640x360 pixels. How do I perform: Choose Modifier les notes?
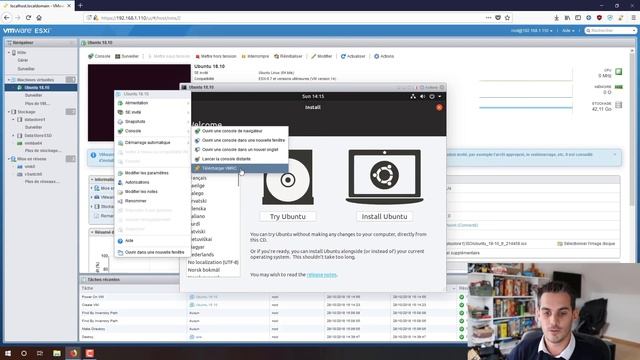153,191
